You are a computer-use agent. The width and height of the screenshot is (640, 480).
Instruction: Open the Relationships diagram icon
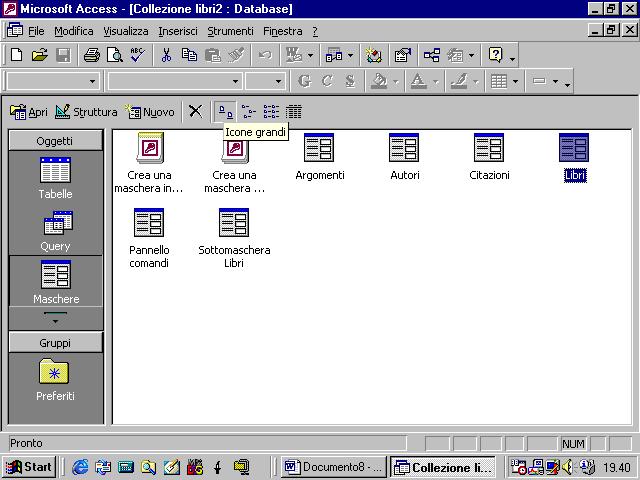[x=431, y=55]
